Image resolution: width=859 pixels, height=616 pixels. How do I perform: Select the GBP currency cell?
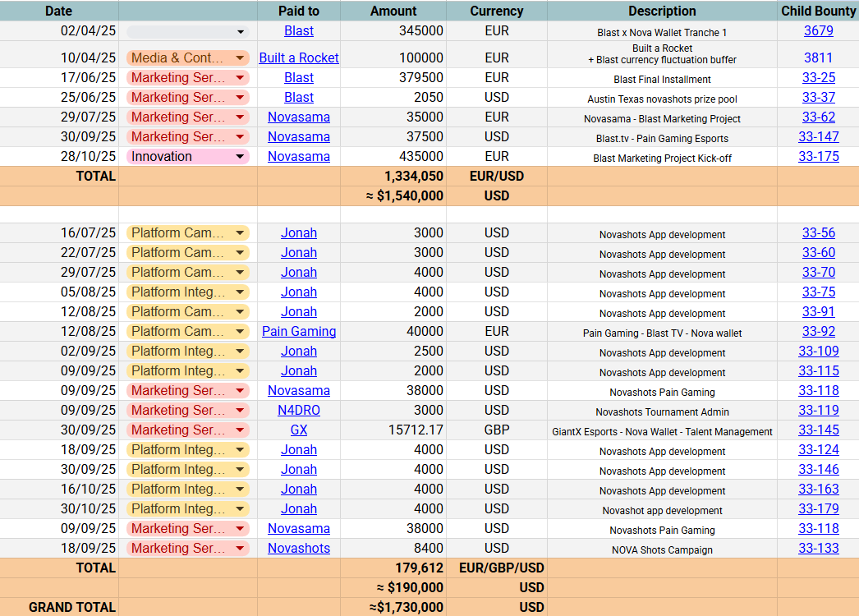click(496, 430)
